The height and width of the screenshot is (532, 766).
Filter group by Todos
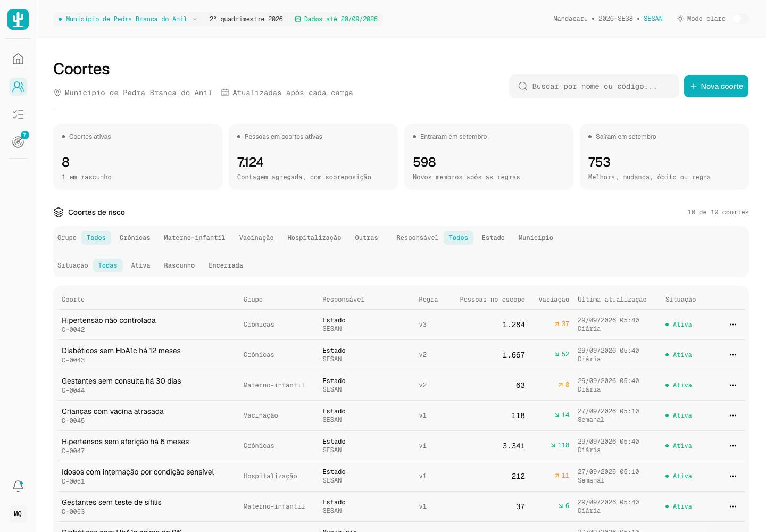click(x=96, y=238)
